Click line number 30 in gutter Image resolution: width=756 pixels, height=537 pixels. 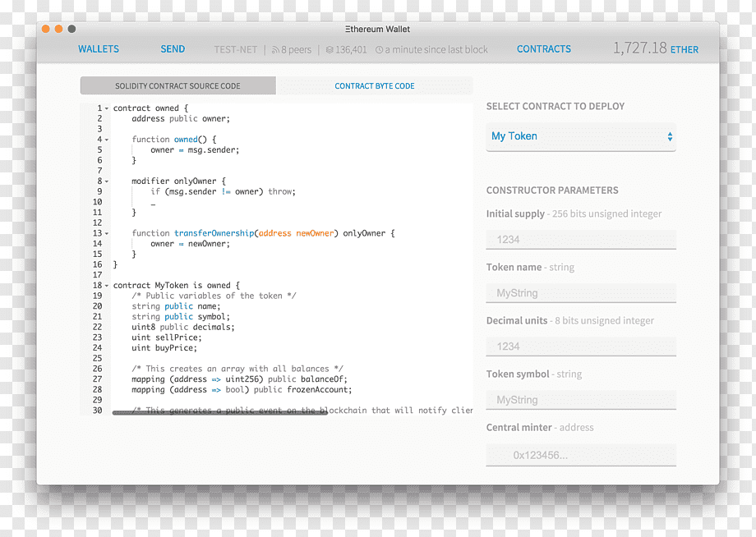(x=98, y=411)
